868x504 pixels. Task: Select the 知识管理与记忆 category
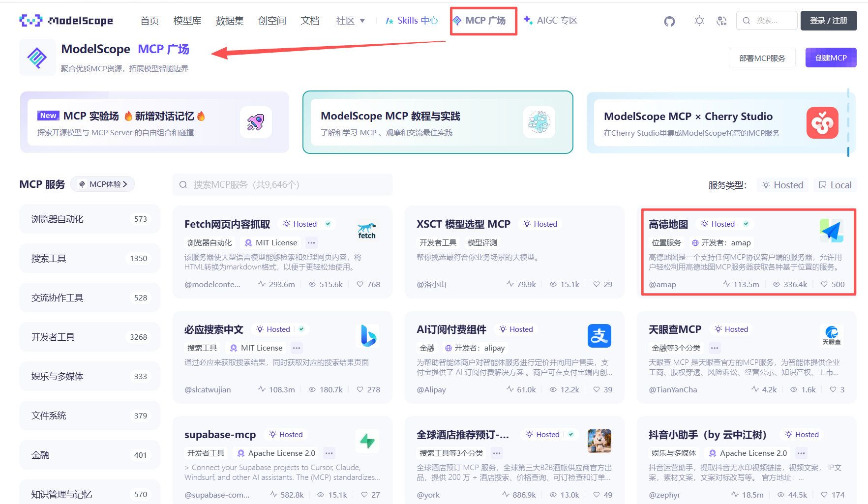pos(90,492)
